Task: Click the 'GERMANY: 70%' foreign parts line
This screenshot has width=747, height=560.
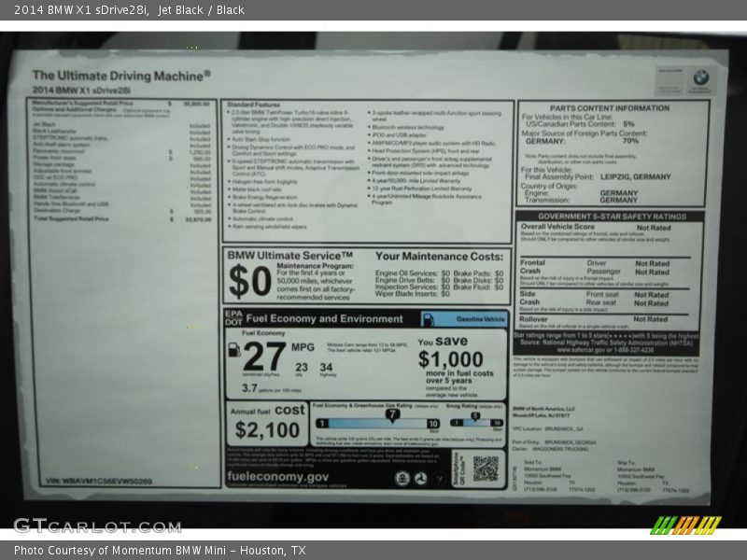Action: (582, 141)
